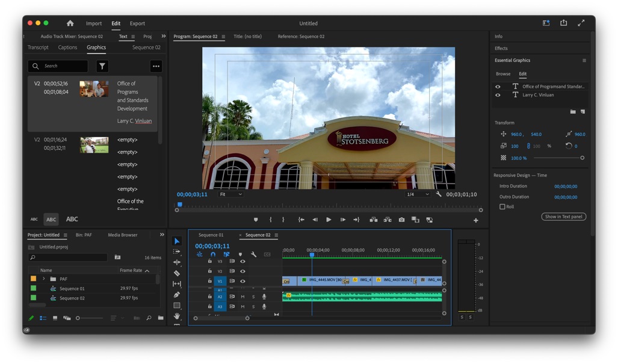Open Program monitor Button Editor plus

(476, 221)
